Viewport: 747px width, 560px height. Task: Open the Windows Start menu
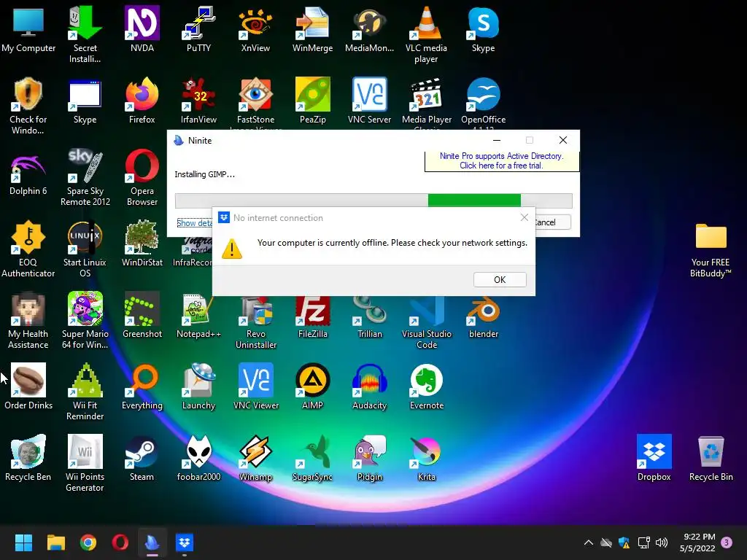tap(23, 542)
